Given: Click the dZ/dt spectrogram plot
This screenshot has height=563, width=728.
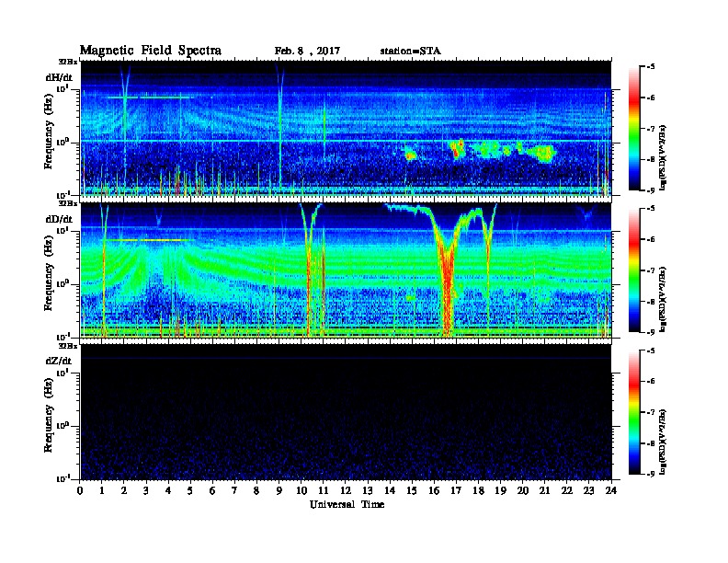Looking at the screenshot, I should (x=346, y=412).
